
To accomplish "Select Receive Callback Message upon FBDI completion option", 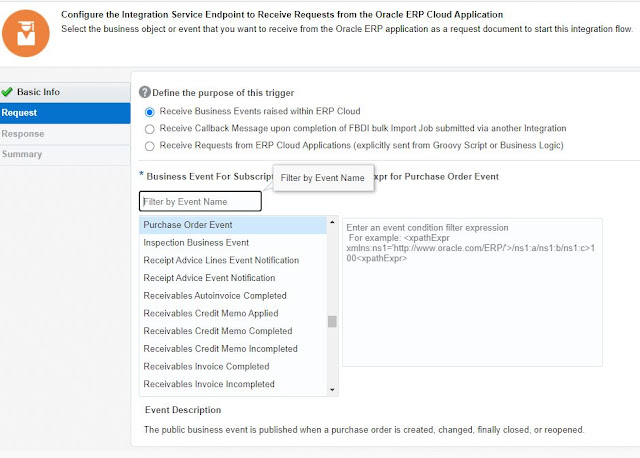I will pyautogui.click(x=150, y=129).
